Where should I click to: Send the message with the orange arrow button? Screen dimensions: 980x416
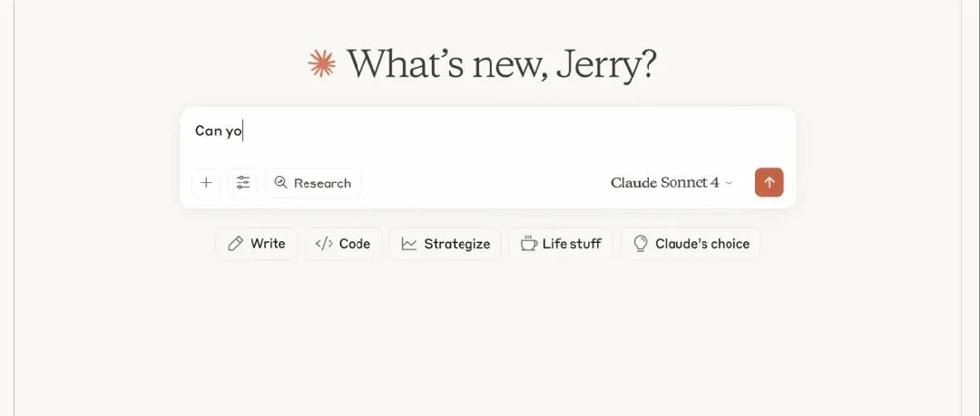click(769, 182)
